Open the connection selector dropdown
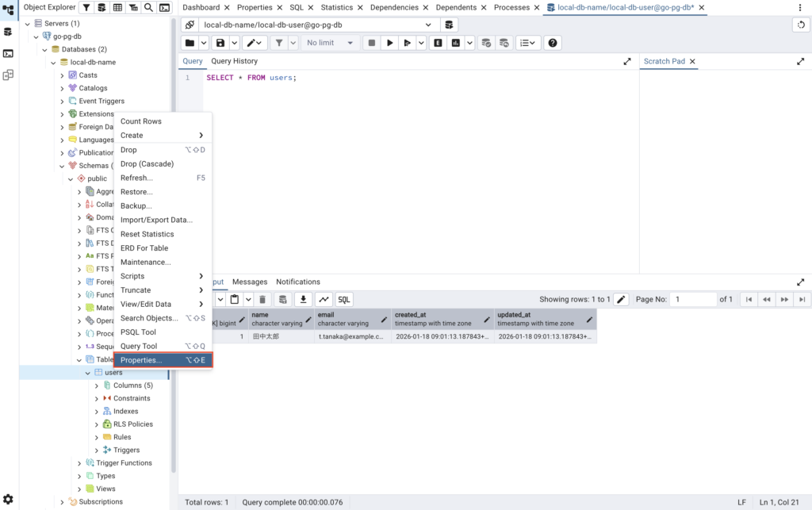 (x=428, y=25)
